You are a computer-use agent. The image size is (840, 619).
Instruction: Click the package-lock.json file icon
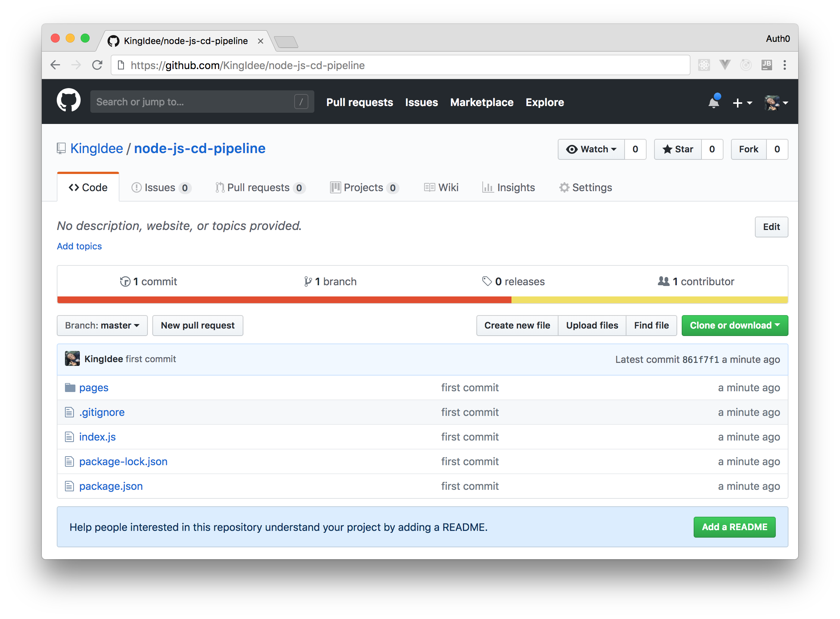pos(69,461)
